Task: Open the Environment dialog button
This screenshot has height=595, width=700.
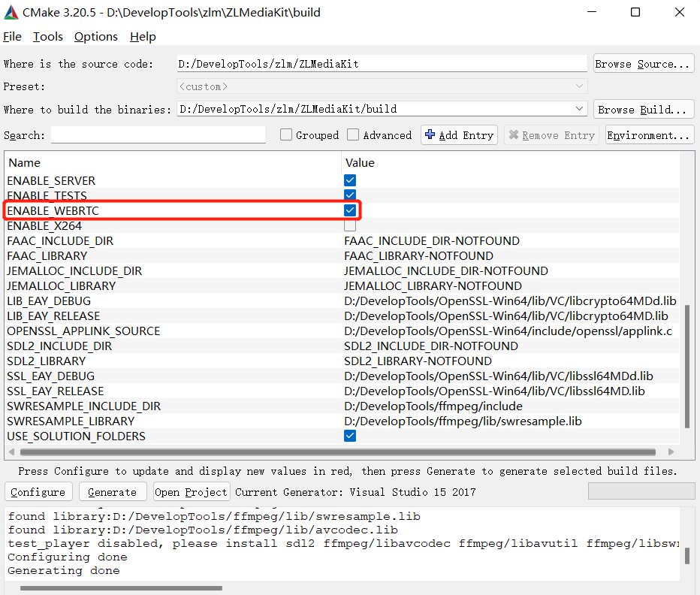Action: point(650,135)
